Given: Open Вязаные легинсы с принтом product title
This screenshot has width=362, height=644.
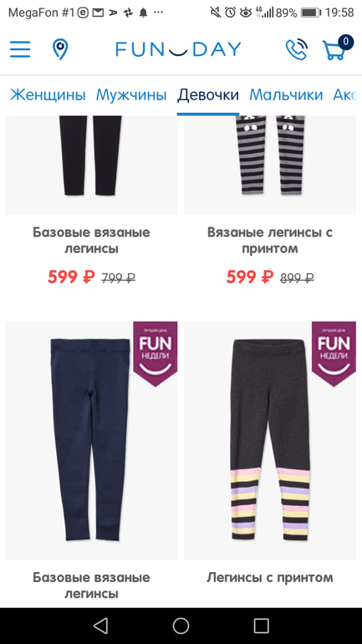Looking at the screenshot, I should pos(270,241).
